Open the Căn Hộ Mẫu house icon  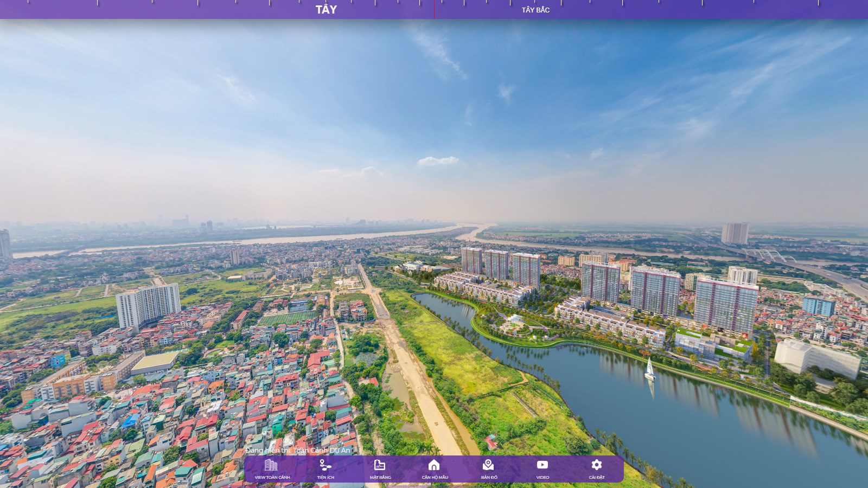[x=433, y=464]
